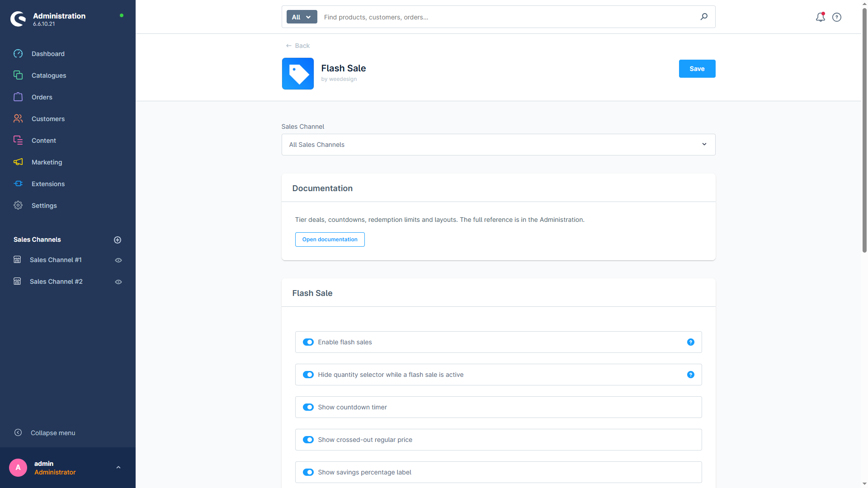This screenshot has width=868, height=488.
Task: Click Open documentation button
Action: (330, 239)
